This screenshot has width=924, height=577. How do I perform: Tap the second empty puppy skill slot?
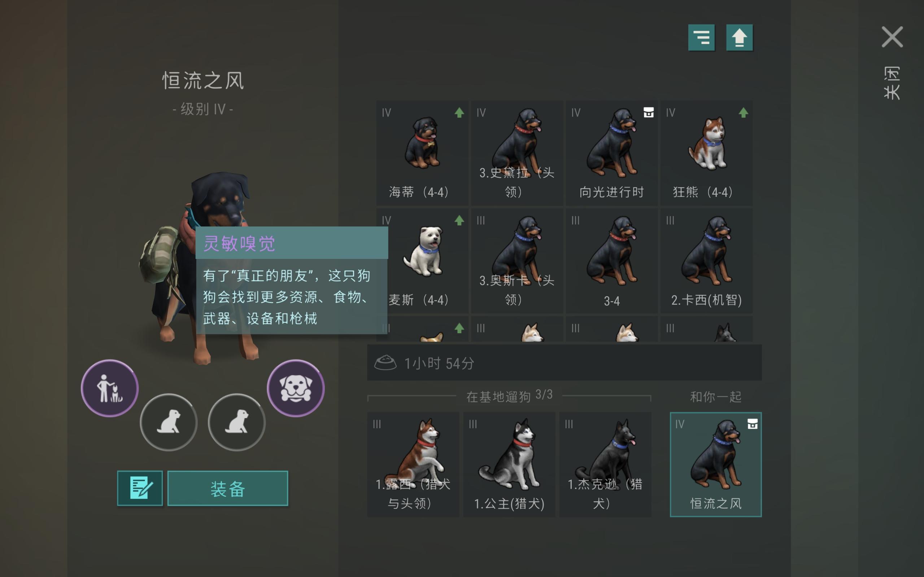[236, 422]
